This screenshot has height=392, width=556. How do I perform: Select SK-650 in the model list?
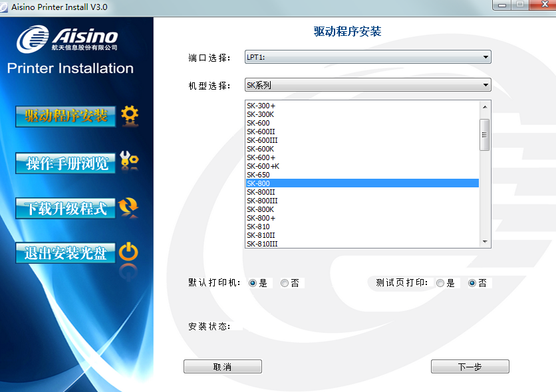[299, 175]
